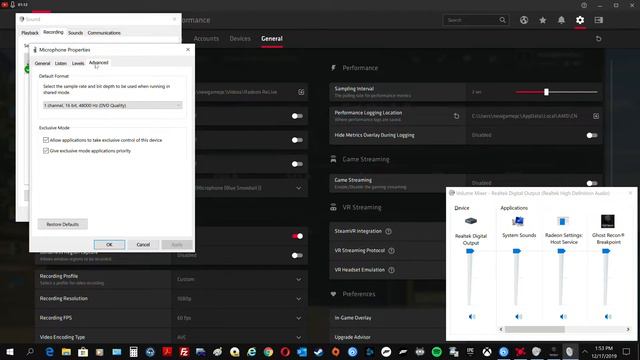
Task: Click the reset arrow below the Radeon header icons
Action: click(598, 38)
